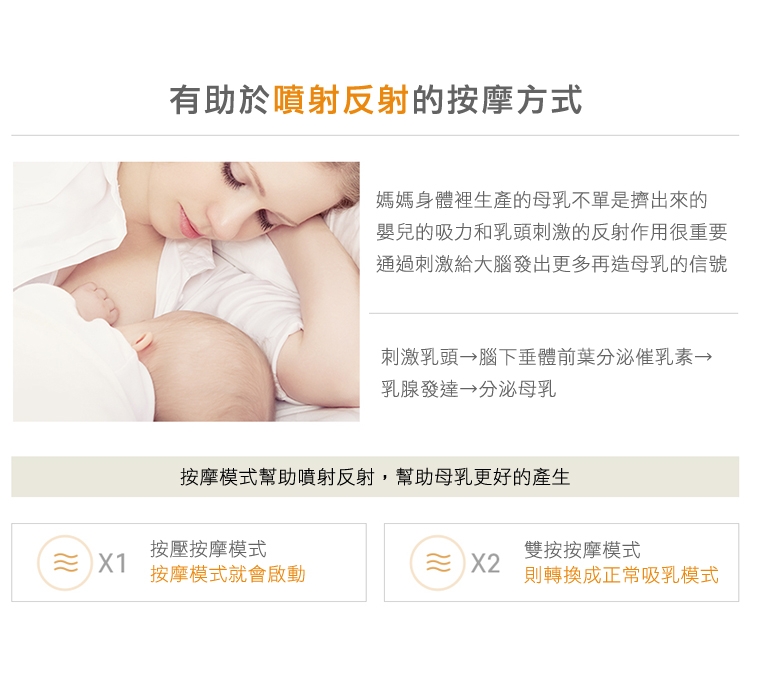This screenshot has width=760, height=680.
Task: Click the line 媽媽身體裡生產的母乳不單是擠出來的
Action: [x=542, y=200]
